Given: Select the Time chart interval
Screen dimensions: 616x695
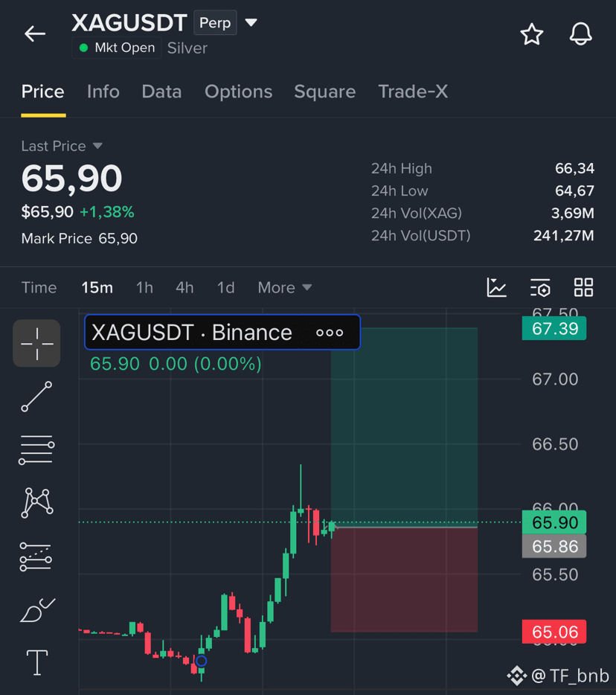Looking at the screenshot, I should click(x=39, y=288).
